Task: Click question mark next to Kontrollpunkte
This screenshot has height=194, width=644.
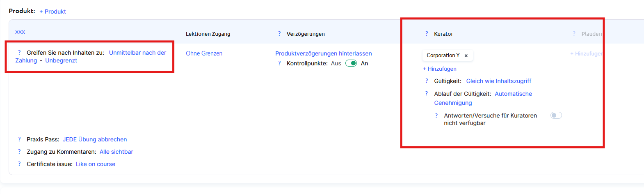Action: [x=279, y=63]
